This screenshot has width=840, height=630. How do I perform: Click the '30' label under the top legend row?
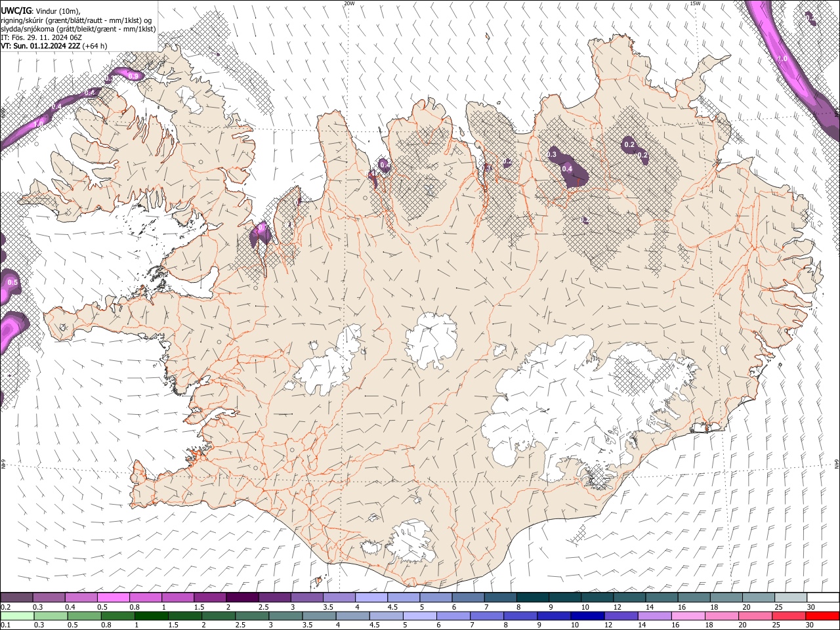[811, 607]
